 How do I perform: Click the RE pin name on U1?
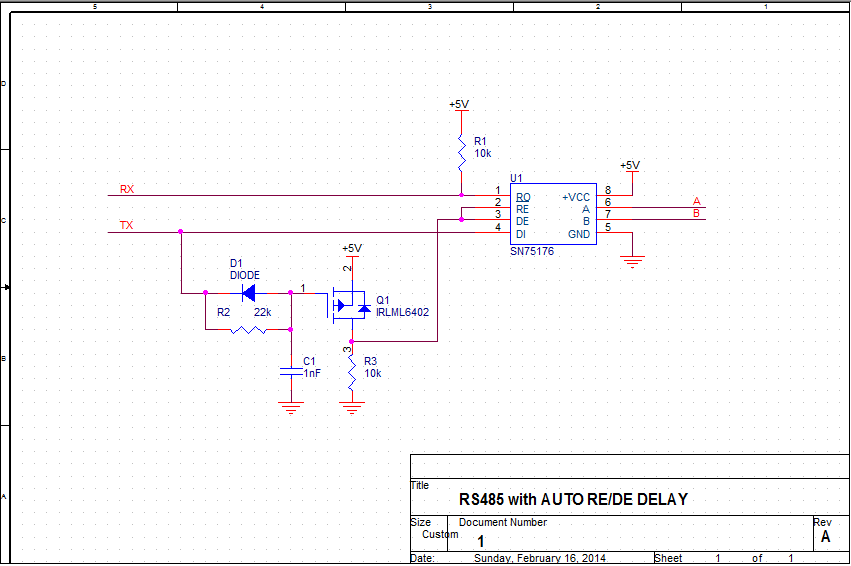[522, 209]
